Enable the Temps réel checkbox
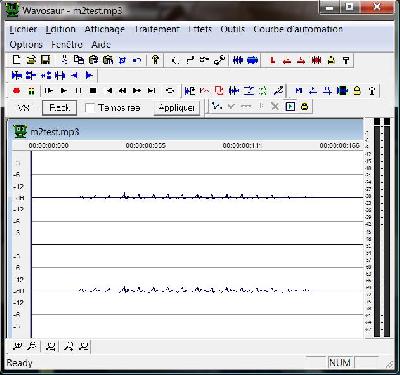Screen dimensions: 400x375 [x=90, y=108]
